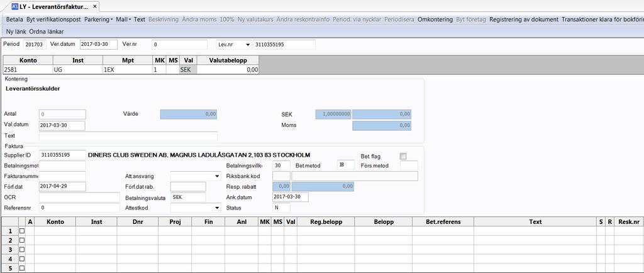The image size is (644, 273).
Task: Click the OCR input field
Action: coord(79,197)
